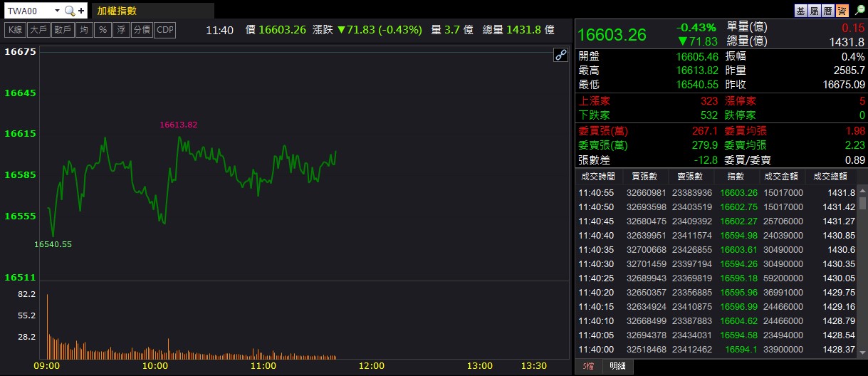Click the 委買/委賣 ratio 0.89
The height and width of the screenshot is (376, 868).
pos(854,160)
